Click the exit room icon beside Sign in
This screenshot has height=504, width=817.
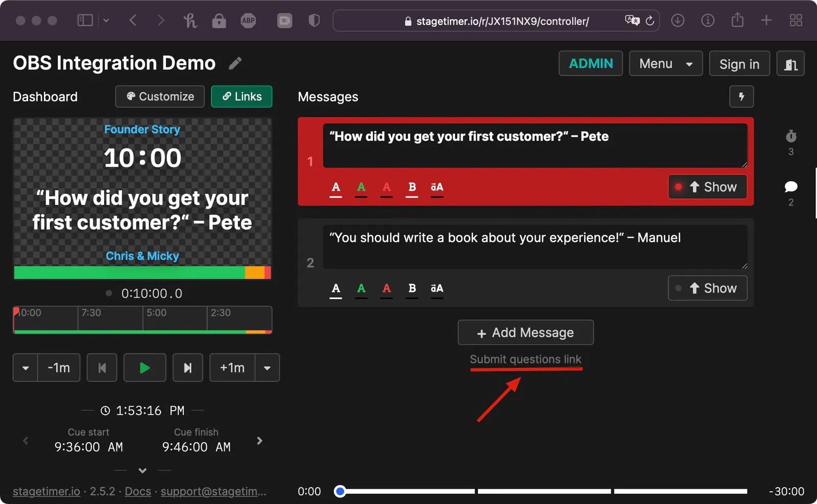(790, 63)
